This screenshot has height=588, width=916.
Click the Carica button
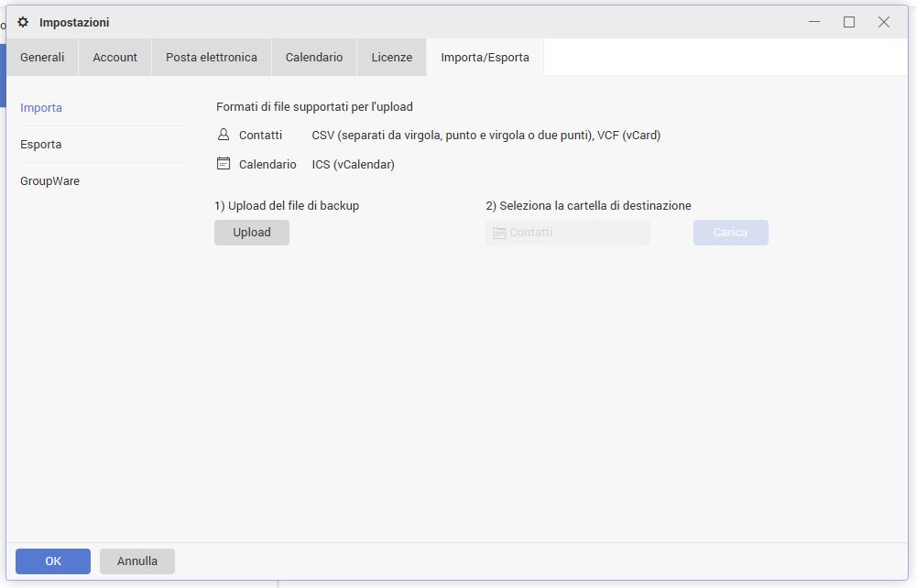coord(730,233)
